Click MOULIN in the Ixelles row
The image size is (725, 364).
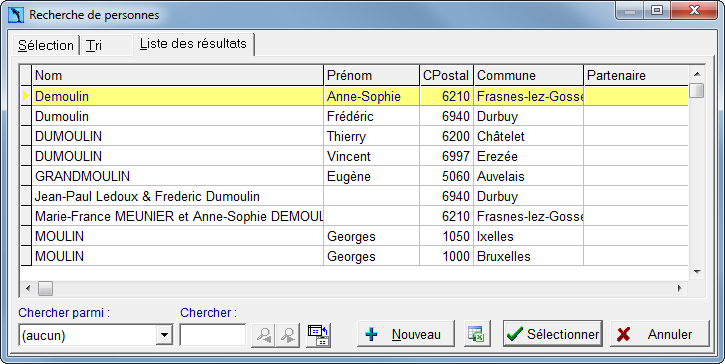pos(178,236)
